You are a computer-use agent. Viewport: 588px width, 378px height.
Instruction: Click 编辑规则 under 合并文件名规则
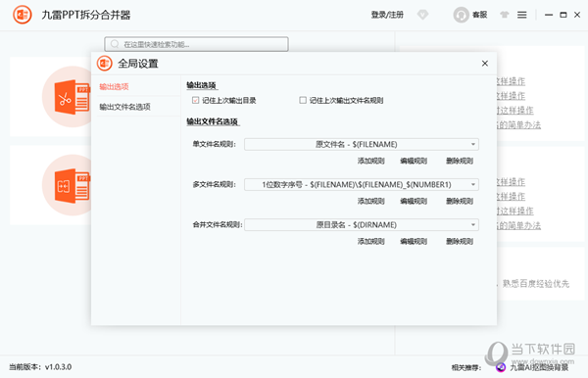(x=414, y=242)
